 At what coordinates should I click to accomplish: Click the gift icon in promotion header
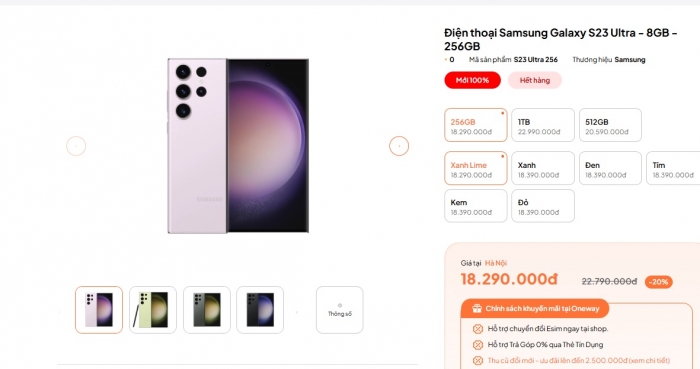tap(477, 308)
